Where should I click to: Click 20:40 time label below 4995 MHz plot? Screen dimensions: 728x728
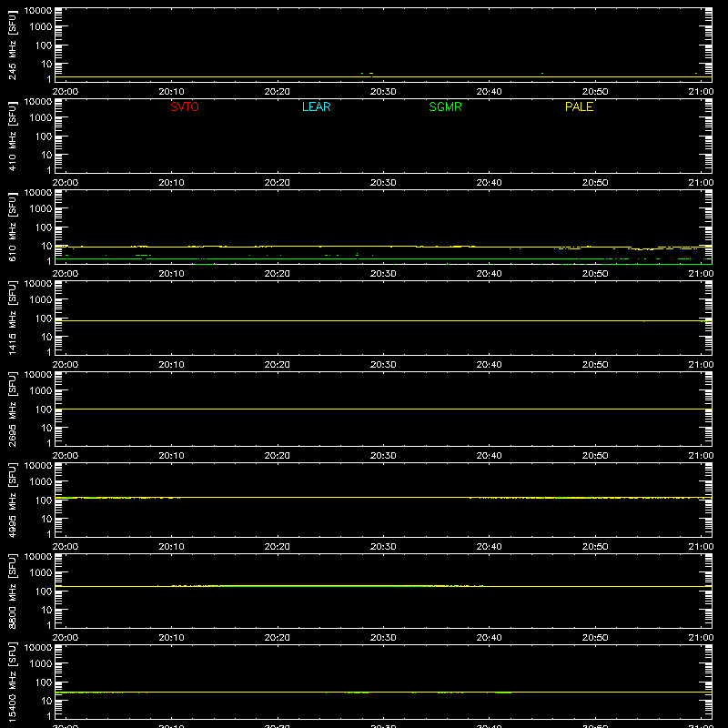pos(489,547)
